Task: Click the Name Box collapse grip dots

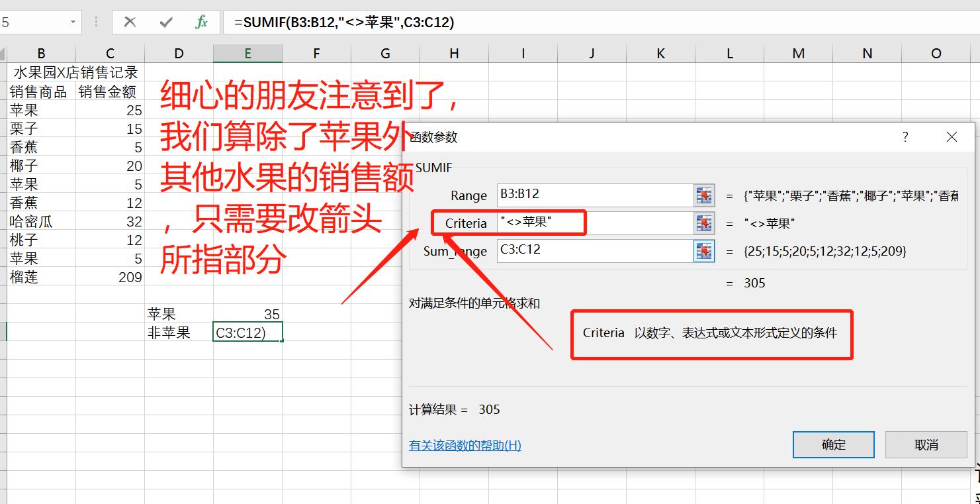Action: [x=96, y=22]
